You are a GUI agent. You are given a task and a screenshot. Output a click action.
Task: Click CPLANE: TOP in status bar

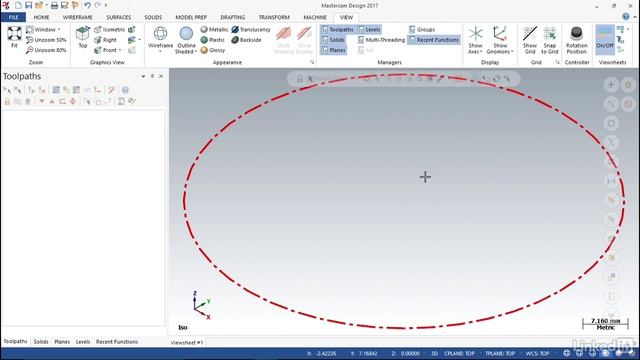pyautogui.click(x=459, y=353)
